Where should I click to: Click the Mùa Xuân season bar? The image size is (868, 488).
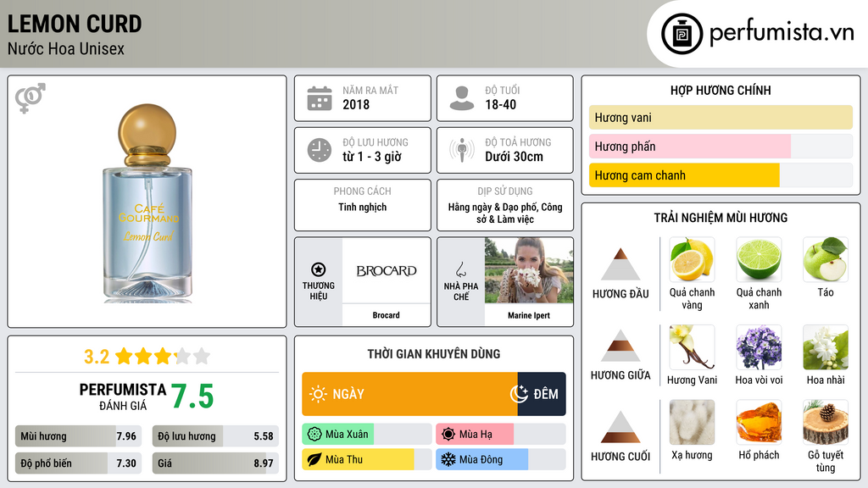click(x=366, y=435)
